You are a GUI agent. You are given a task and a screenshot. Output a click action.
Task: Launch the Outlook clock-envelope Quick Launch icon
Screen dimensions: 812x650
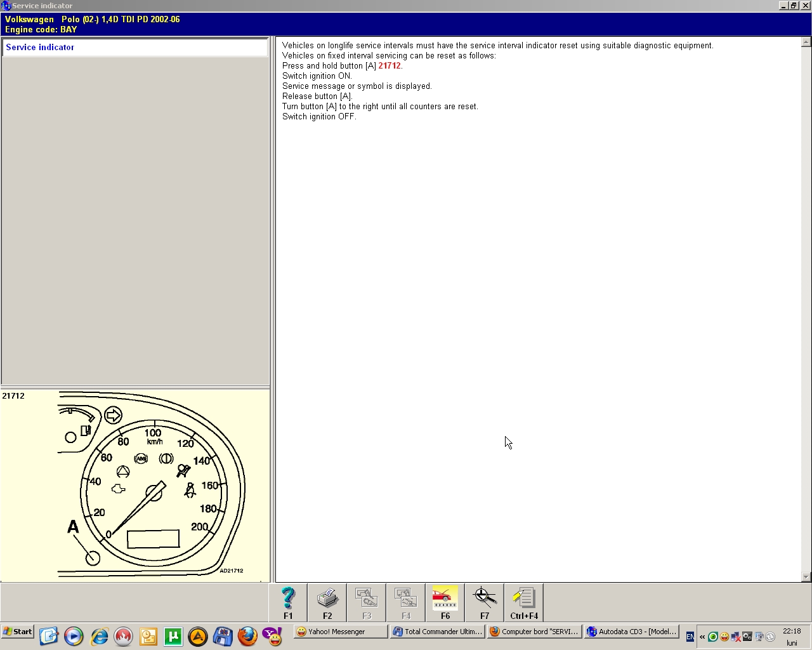(x=148, y=636)
